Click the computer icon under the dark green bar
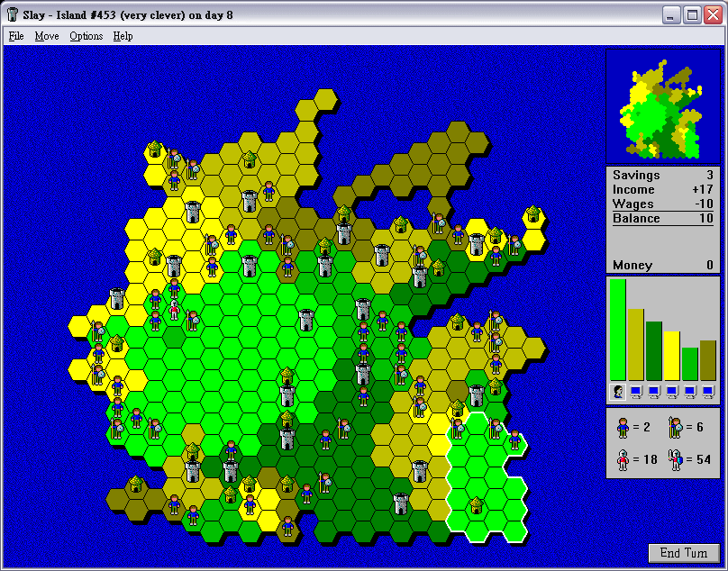 click(x=654, y=393)
